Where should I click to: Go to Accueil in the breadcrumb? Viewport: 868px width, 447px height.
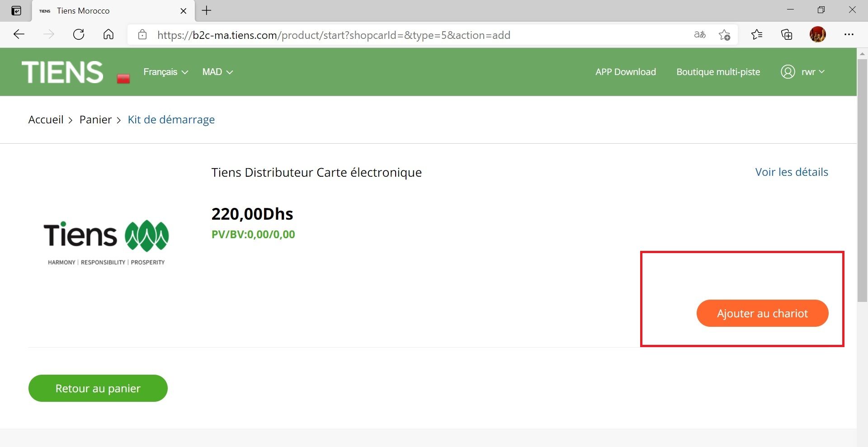46,120
